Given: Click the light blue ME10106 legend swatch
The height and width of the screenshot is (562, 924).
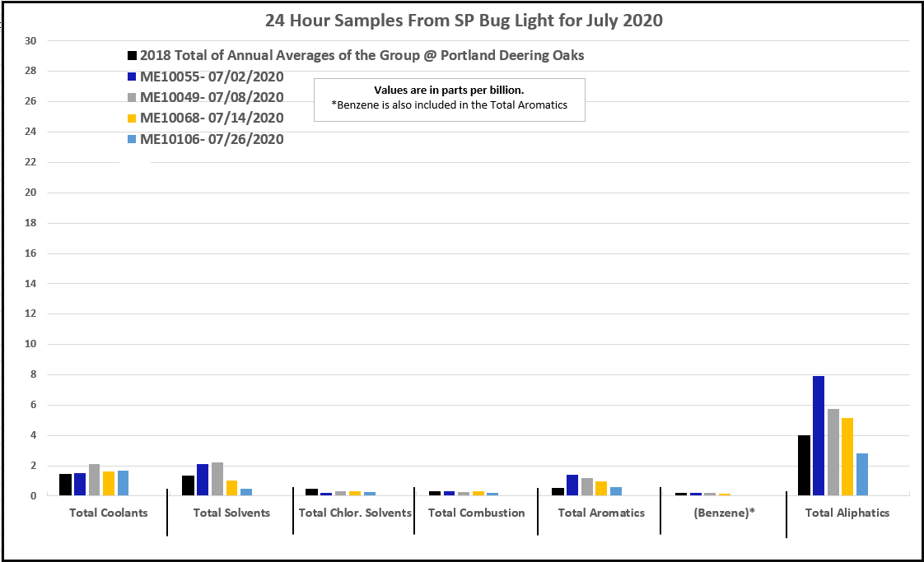Looking at the screenshot, I should [131, 140].
